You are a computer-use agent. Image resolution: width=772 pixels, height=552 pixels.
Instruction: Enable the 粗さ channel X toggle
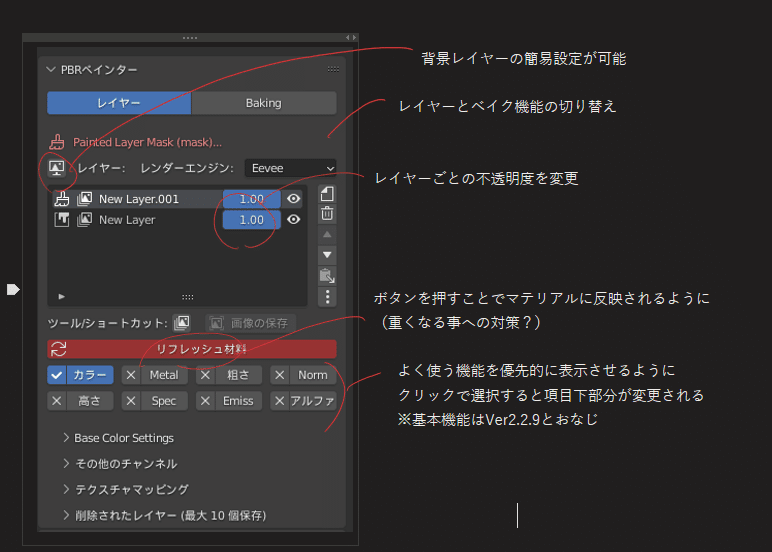[x=205, y=375]
